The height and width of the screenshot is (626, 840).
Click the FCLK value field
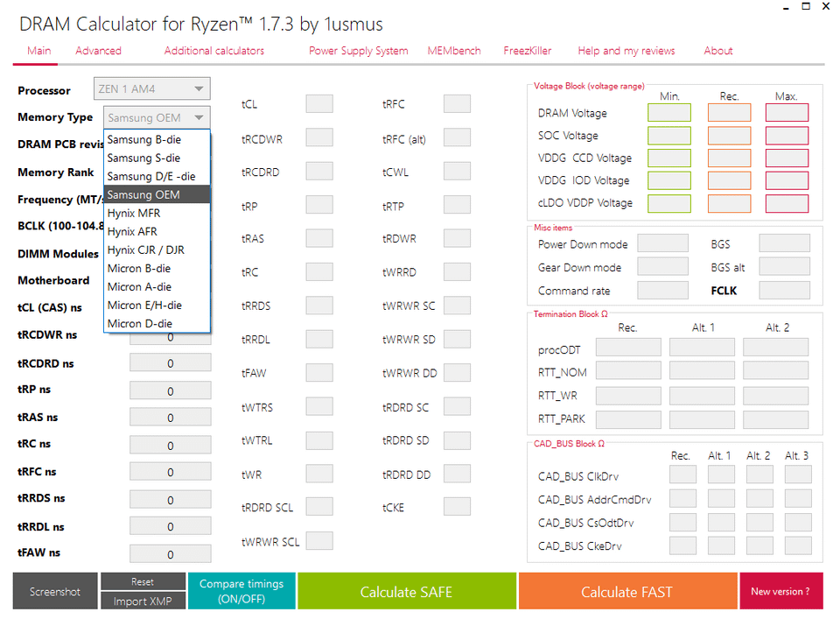coord(784,290)
